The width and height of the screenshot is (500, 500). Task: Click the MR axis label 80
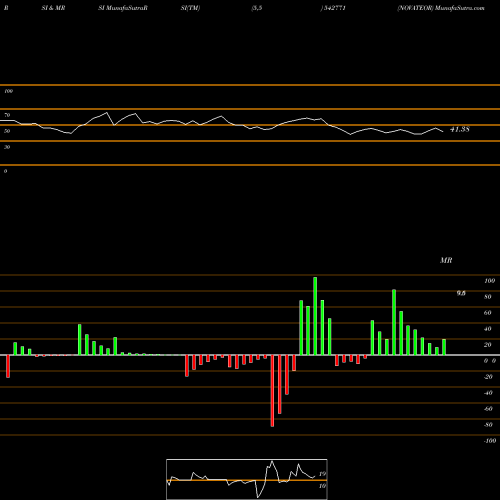click(488, 297)
